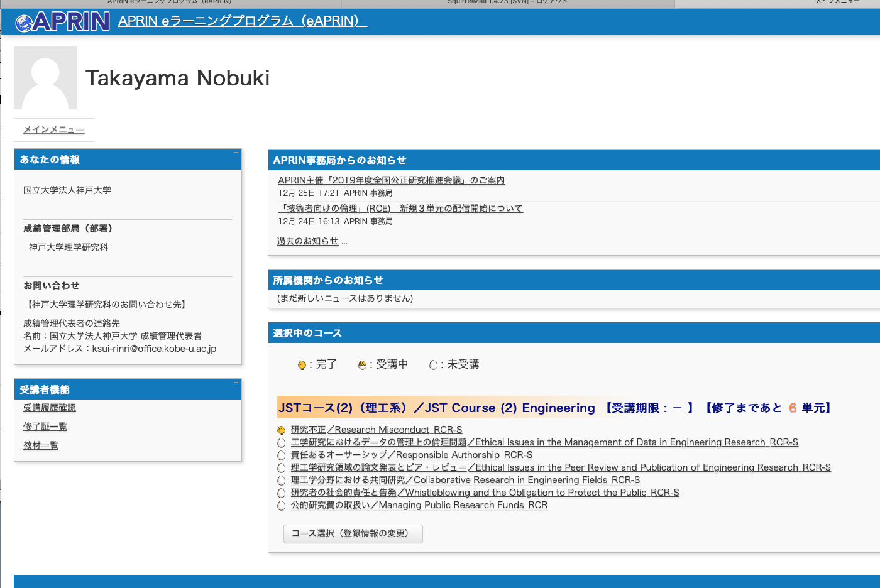Click the 未受講 legend icon

(x=433, y=365)
